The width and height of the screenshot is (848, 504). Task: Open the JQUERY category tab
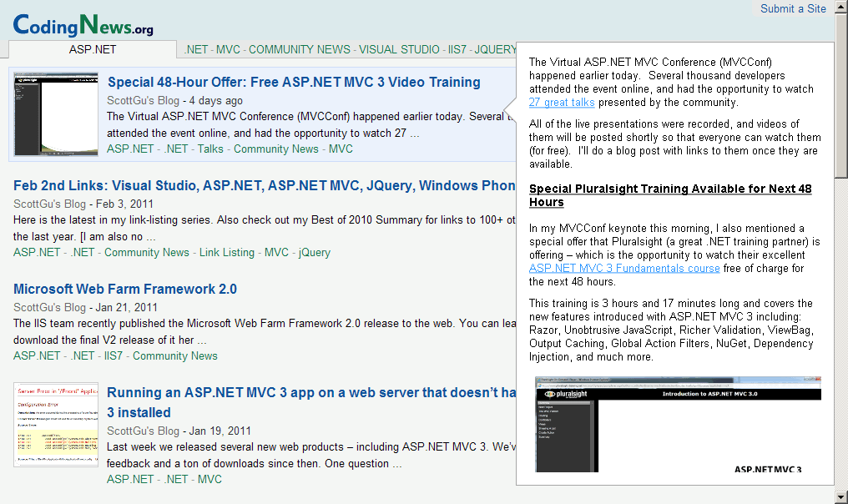pos(496,49)
